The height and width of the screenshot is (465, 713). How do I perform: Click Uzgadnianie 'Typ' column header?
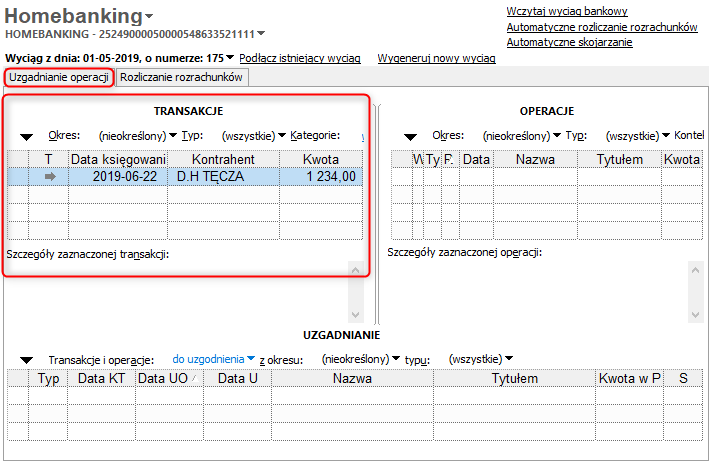(x=48, y=378)
